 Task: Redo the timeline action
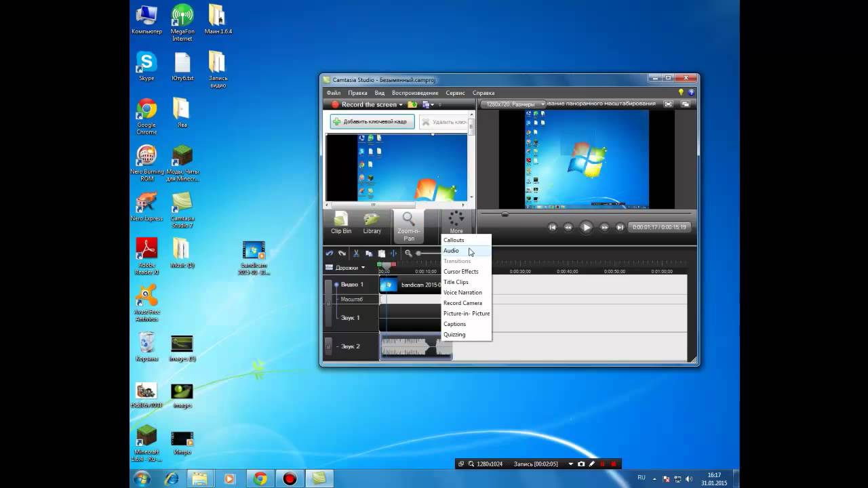tap(342, 253)
